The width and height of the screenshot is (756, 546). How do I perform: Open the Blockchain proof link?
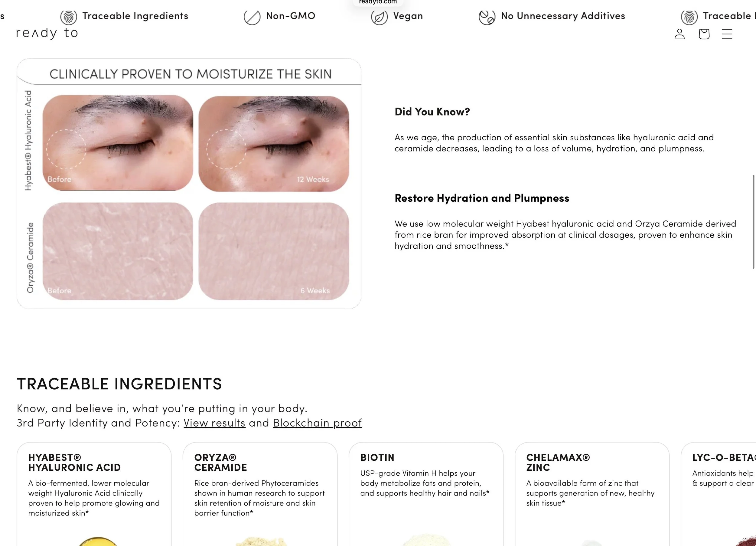[x=317, y=423]
